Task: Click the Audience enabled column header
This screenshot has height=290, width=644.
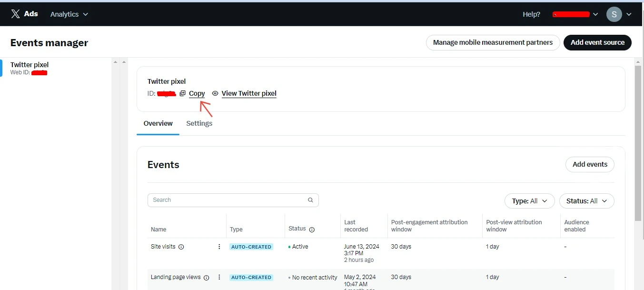Action: pyautogui.click(x=576, y=226)
